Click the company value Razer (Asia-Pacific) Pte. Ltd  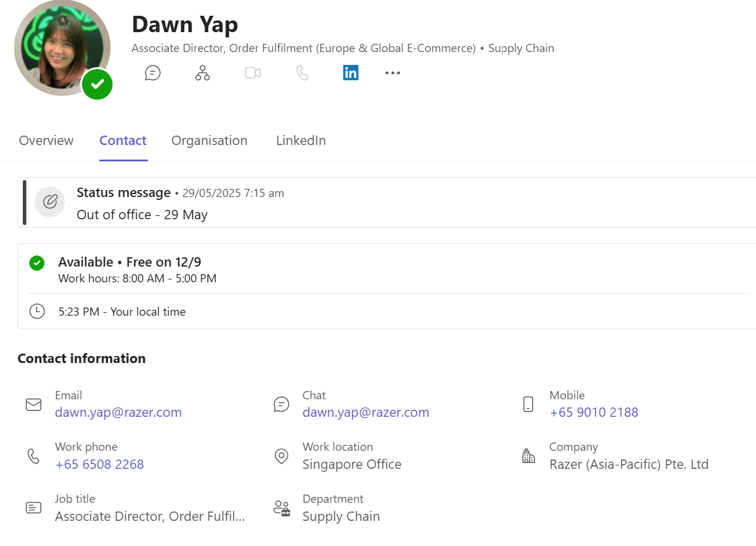pyautogui.click(x=629, y=465)
